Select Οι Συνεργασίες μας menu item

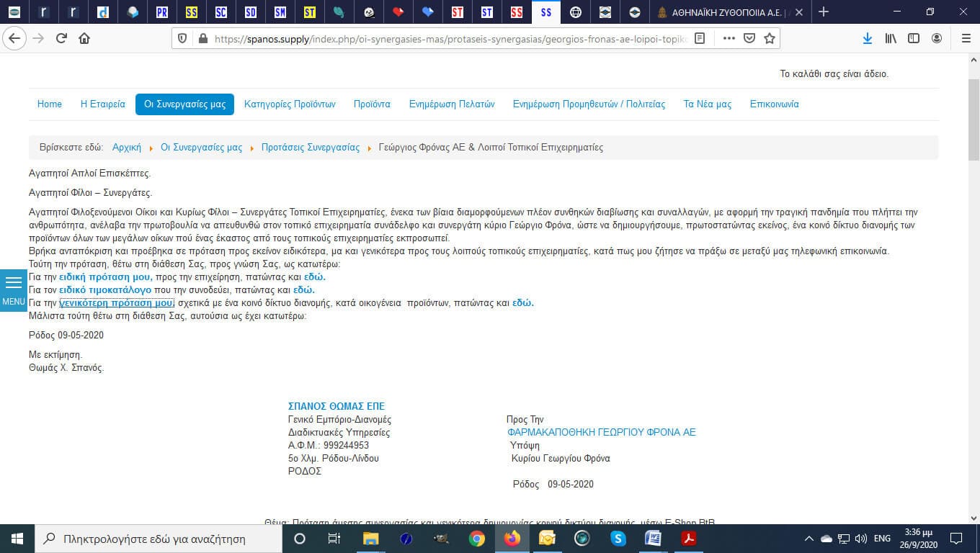[x=184, y=104]
